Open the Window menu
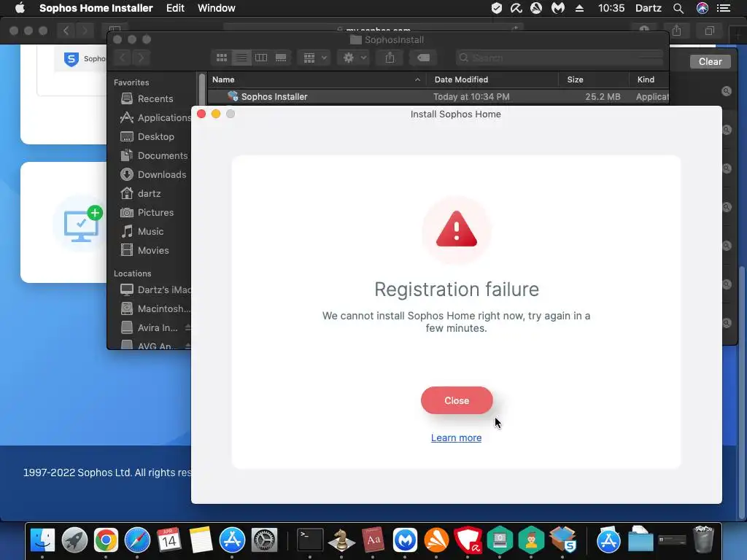The height and width of the screenshot is (560, 747). 216,8
